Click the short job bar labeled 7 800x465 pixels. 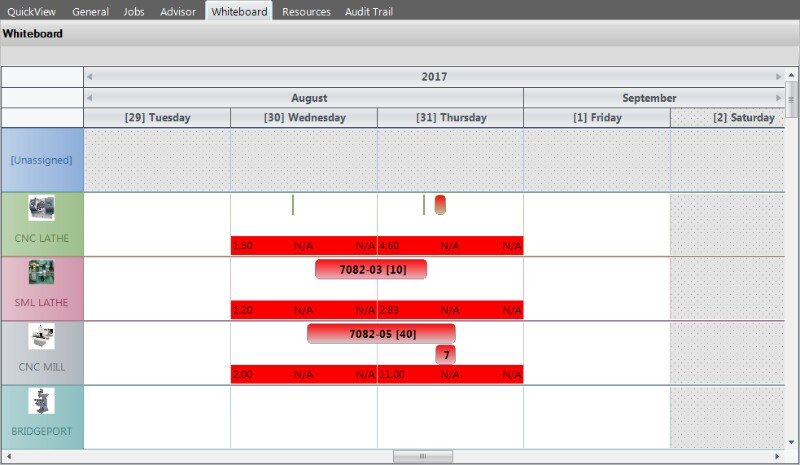pos(446,355)
